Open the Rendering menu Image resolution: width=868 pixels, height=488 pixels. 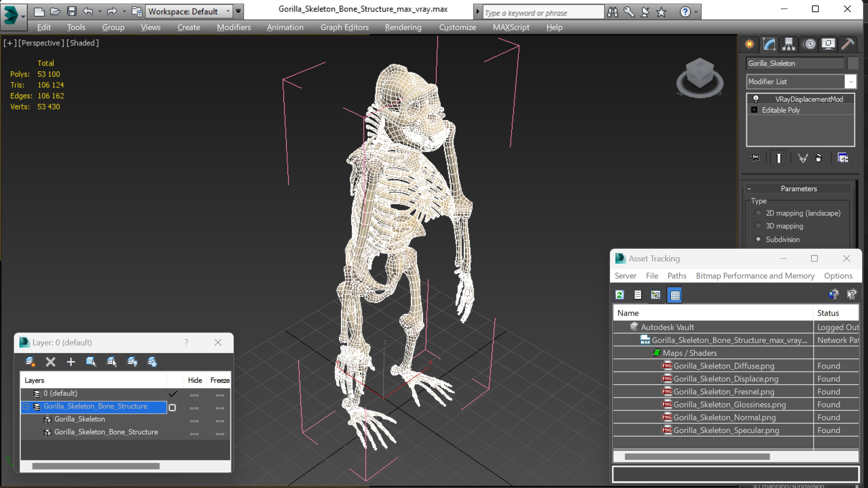[403, 27]
